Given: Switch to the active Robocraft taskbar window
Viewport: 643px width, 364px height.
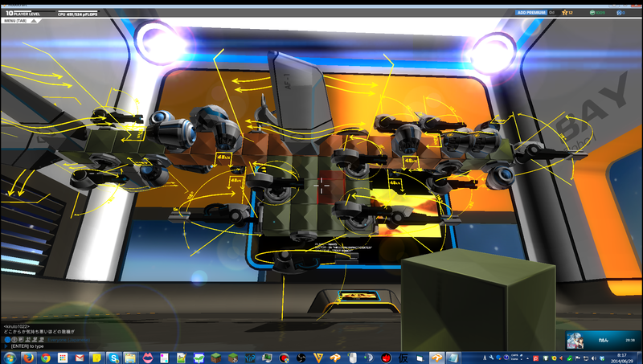Looking at the screenshot, I should [436, 358].
